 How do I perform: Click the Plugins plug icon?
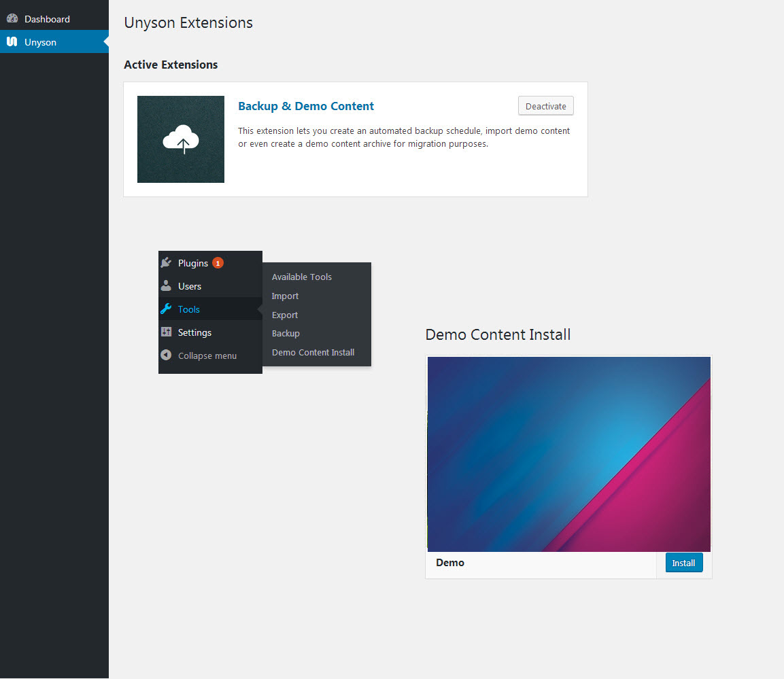point(166,263)
